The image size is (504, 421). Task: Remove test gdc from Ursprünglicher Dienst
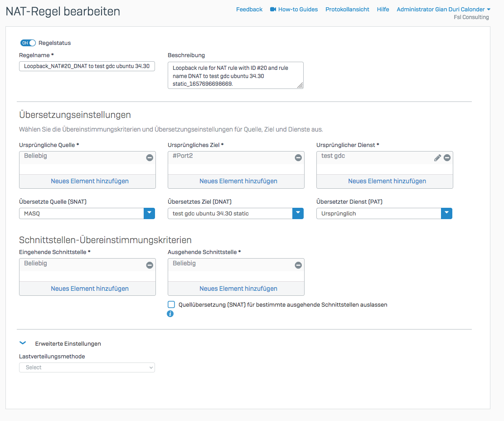pyautogui.click(x=447, y=158)
